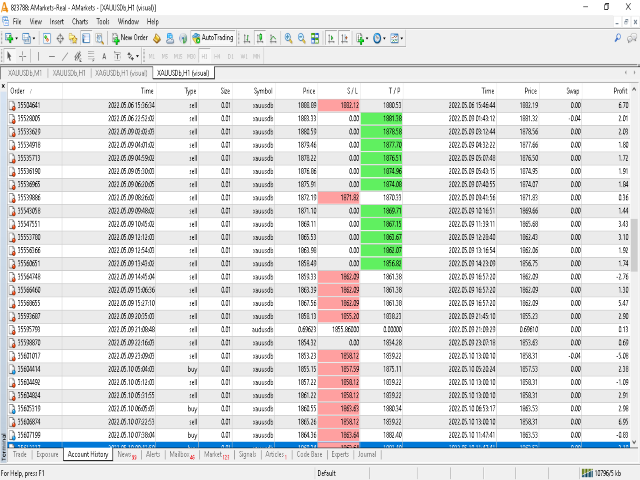Click the Zoom In magnifier icon
Image resolution: width=640 pixels, height=480 pixels.
(x=289, y=38)
